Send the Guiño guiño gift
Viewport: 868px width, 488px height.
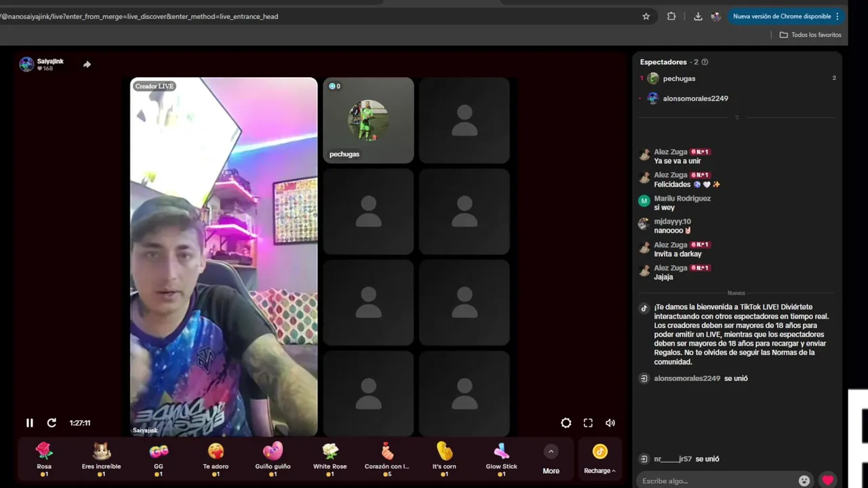click(x=273, y=459)
